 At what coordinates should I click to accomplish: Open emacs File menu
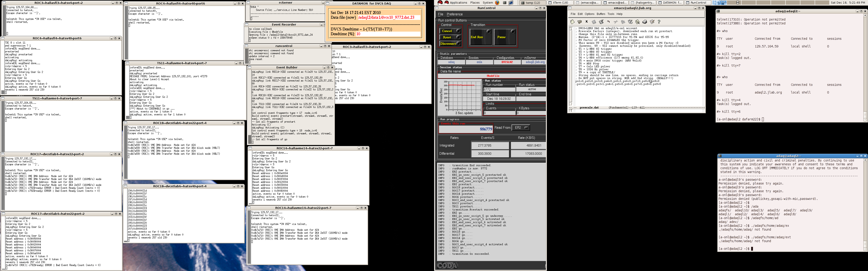click(573, 14)
